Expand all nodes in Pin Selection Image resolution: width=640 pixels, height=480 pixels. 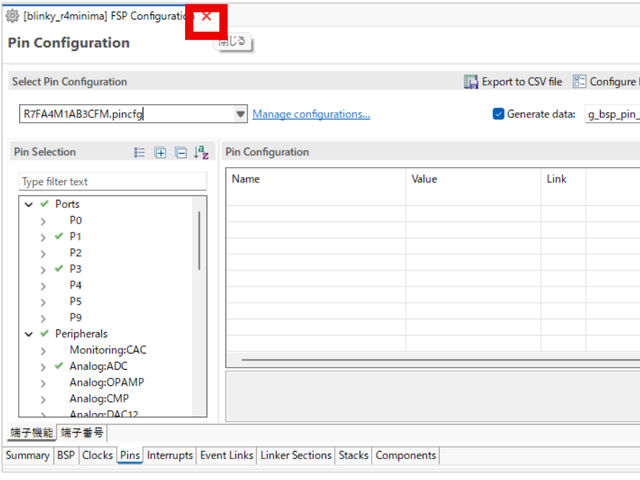tap(160, 153)
